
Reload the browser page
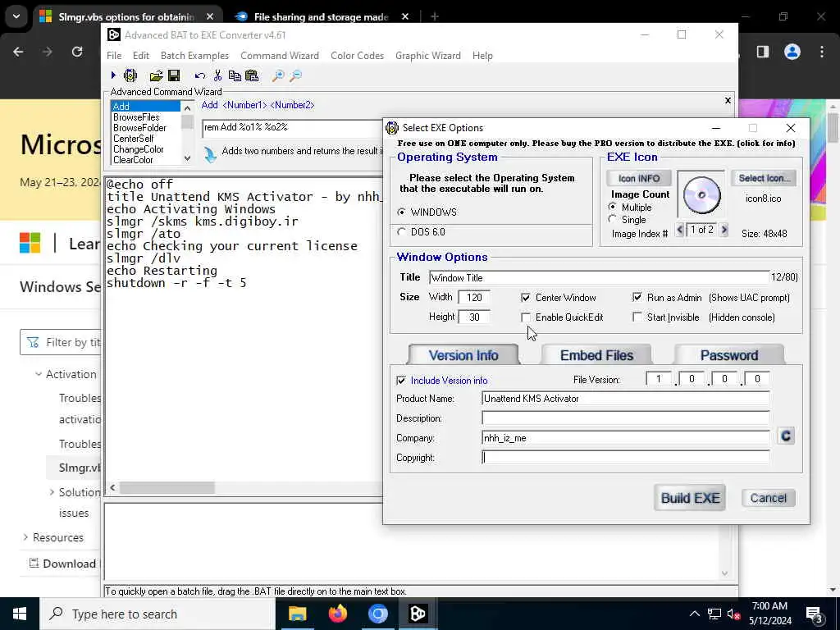tap(77, 52)
